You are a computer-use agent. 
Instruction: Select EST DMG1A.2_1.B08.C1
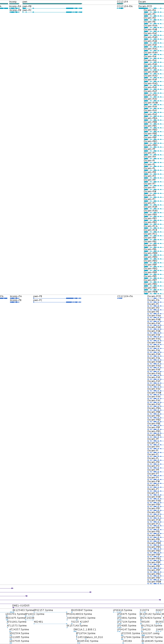tap(85, 629)
